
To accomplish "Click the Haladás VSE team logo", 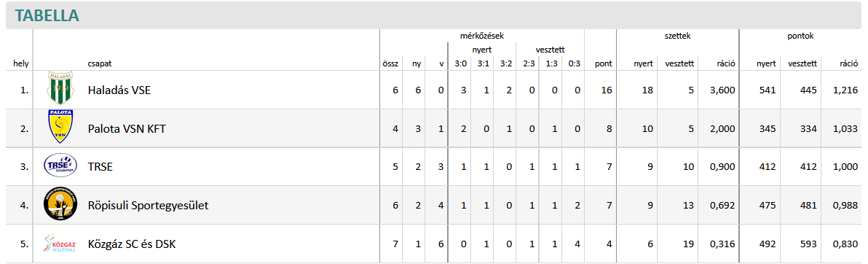I will point(58,89).
